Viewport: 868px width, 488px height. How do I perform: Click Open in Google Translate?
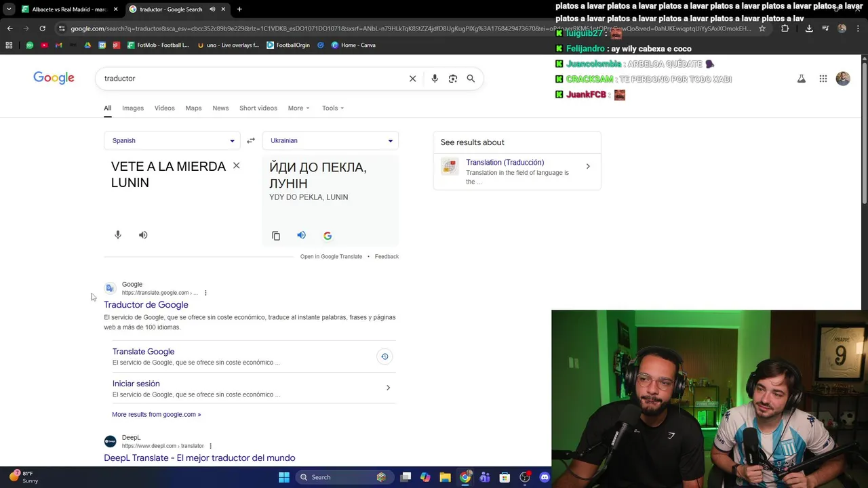pyautogui.click(x=331, y=256)
